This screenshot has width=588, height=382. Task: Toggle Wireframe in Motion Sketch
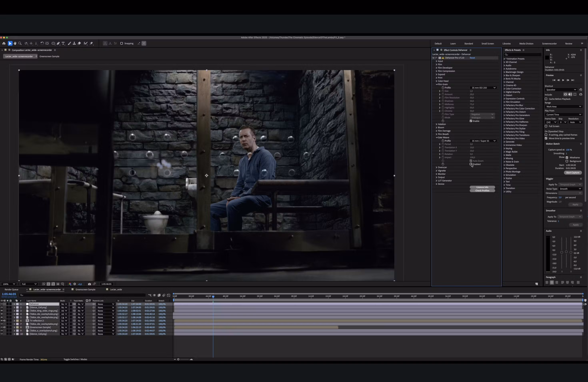(x=567, y=157)
